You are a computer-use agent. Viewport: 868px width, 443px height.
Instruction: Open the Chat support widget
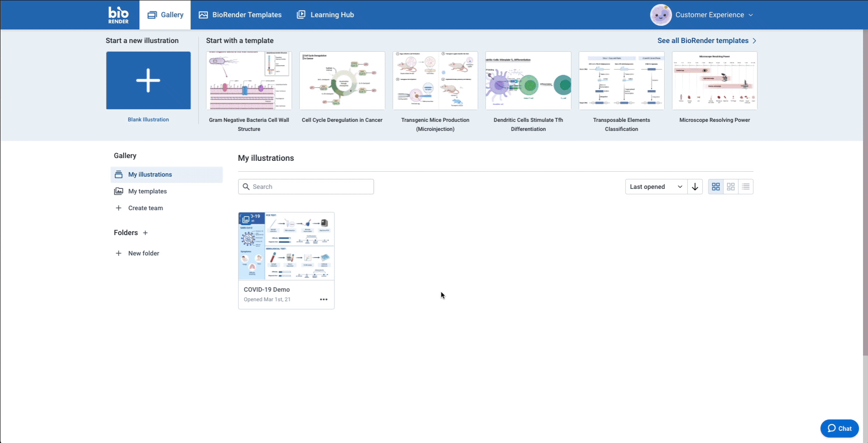click(x=839, y=429)
